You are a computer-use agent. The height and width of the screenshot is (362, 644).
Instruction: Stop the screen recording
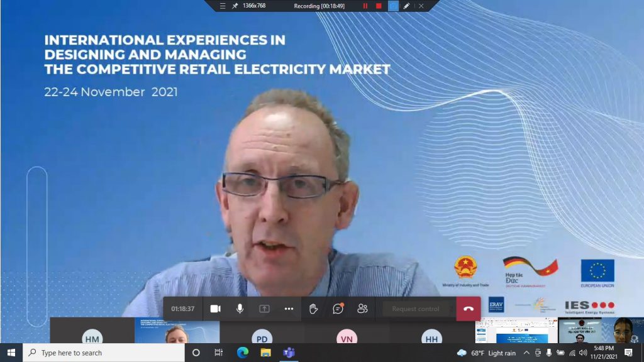tap(379, 6)
